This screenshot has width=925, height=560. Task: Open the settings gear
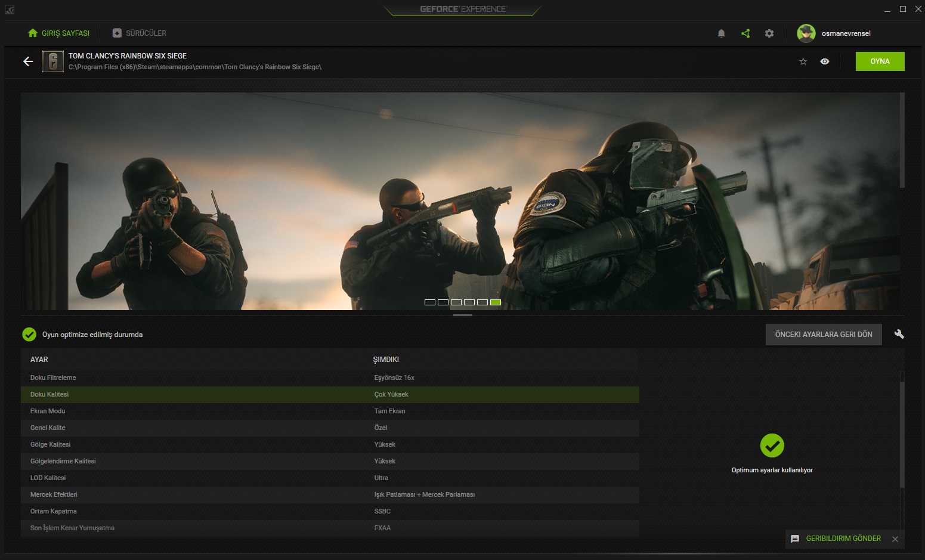click(x=769, y=33)
